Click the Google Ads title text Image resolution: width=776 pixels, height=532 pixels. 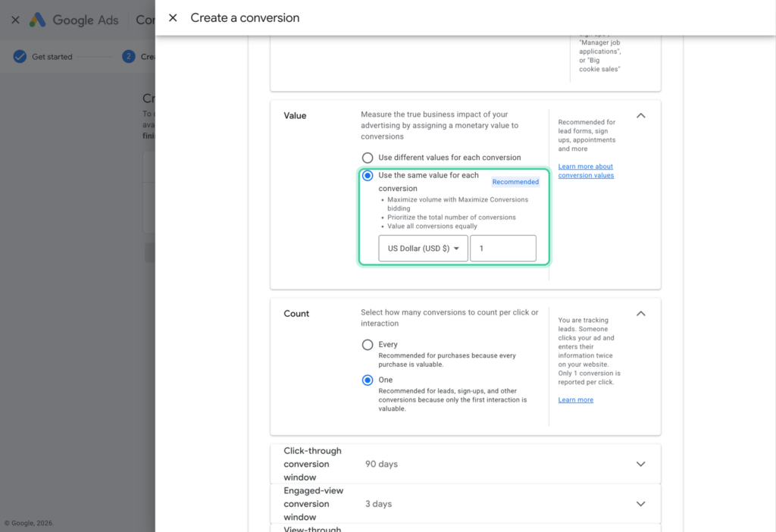pos(86,20)
